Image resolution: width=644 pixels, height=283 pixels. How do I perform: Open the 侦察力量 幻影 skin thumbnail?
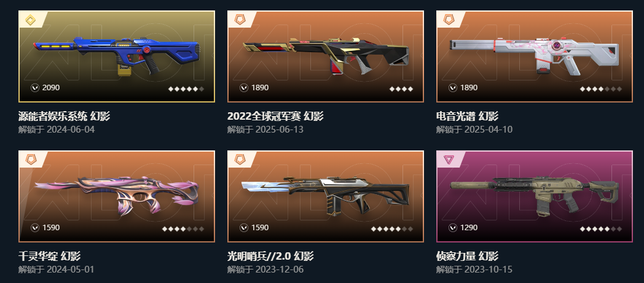coord(535,196)
